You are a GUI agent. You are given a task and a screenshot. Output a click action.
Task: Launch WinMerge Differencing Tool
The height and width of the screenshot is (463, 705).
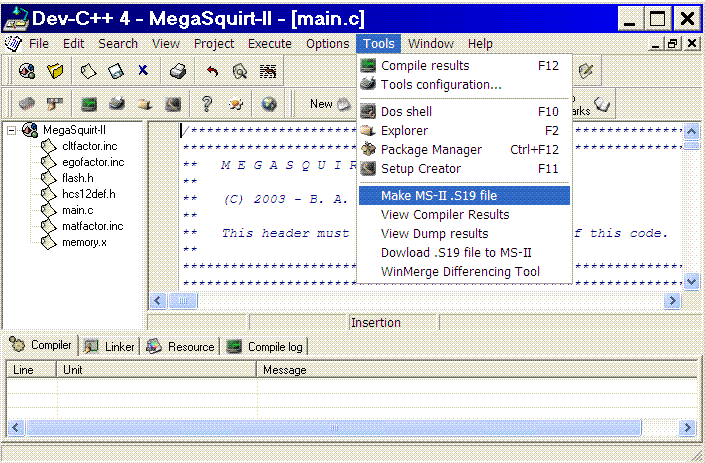tap(464, 272)
